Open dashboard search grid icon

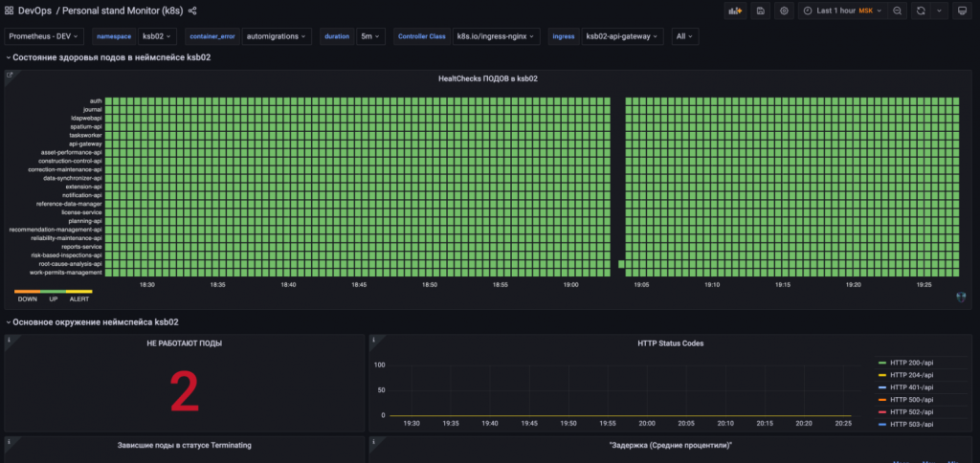point(9,11)
